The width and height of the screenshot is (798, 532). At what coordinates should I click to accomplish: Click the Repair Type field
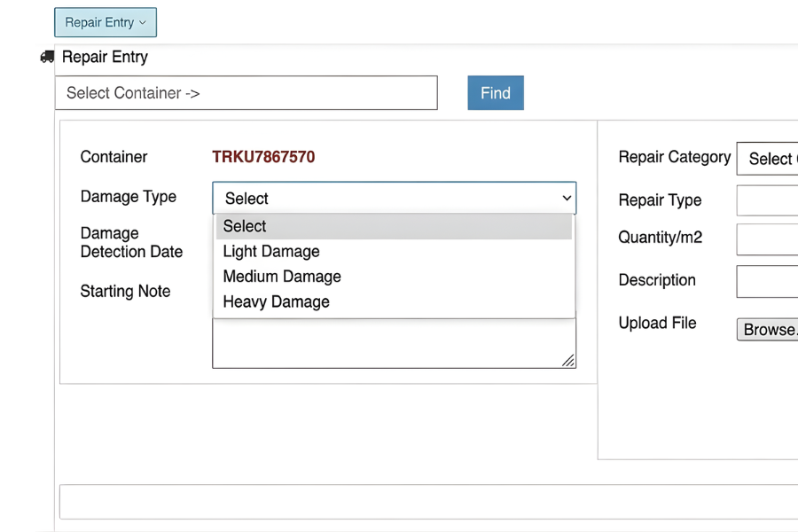[x=768, y=200]
